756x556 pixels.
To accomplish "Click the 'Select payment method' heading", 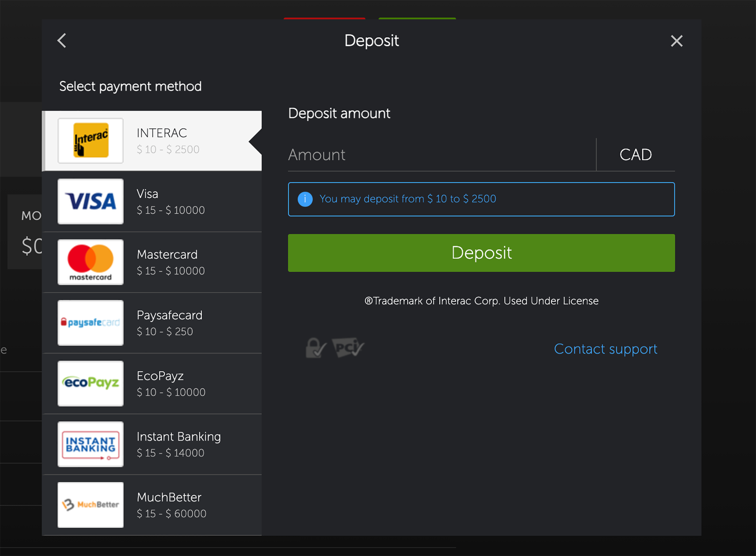I will [131, 87].
